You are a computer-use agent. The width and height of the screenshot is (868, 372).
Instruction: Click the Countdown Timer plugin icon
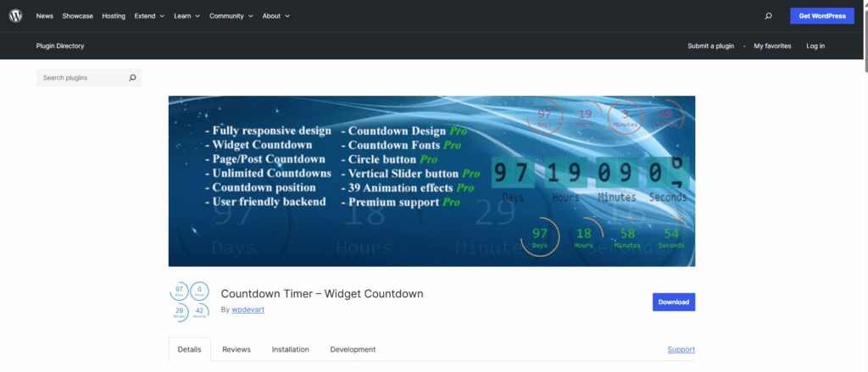coord(189,302)
